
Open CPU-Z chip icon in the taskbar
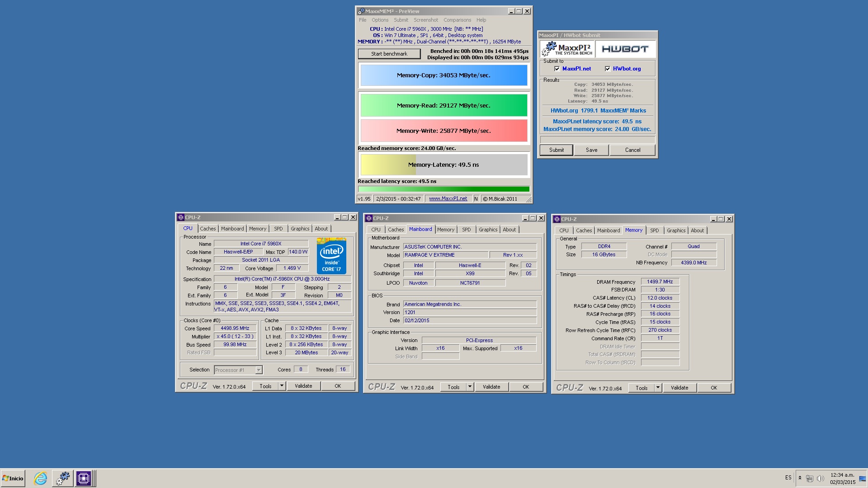pyautogui.click(x=84, y=478)
